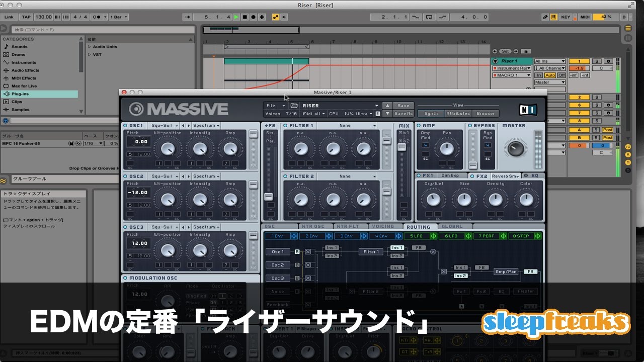This screenshot has width=644, height=362.
Task: Enable the Loop switch in the transport
Action: click(429, 17)
